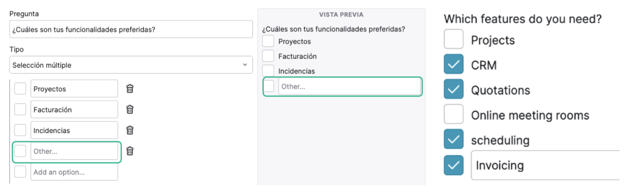
Task: Check the Incidencias checkbox in preview
Action: coord(268,70)
